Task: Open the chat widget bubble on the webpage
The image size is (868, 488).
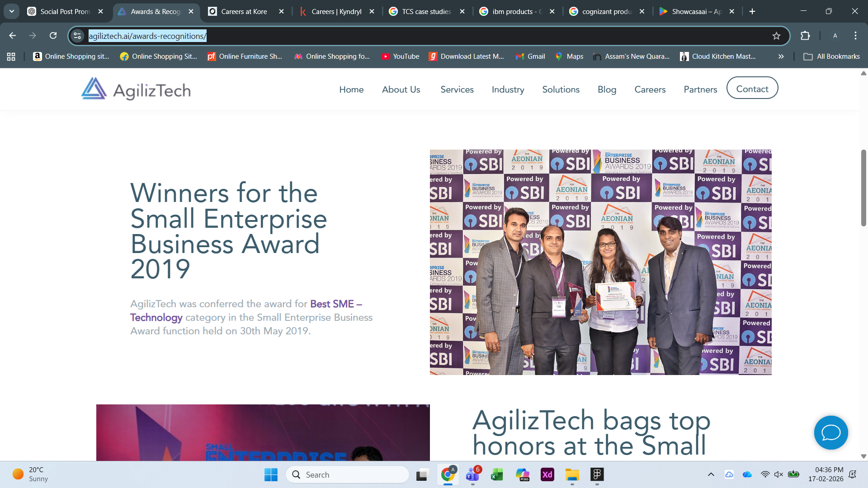Action: 830,432
